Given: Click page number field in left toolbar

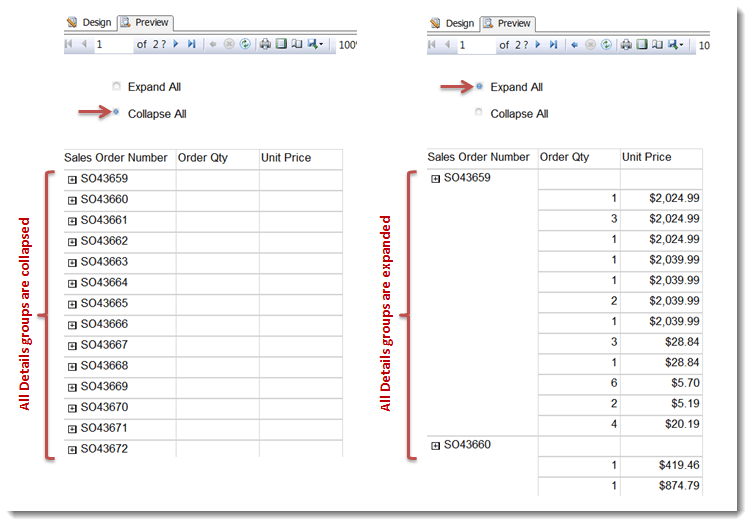Looking at the screenshot, I should coord(113,45).
